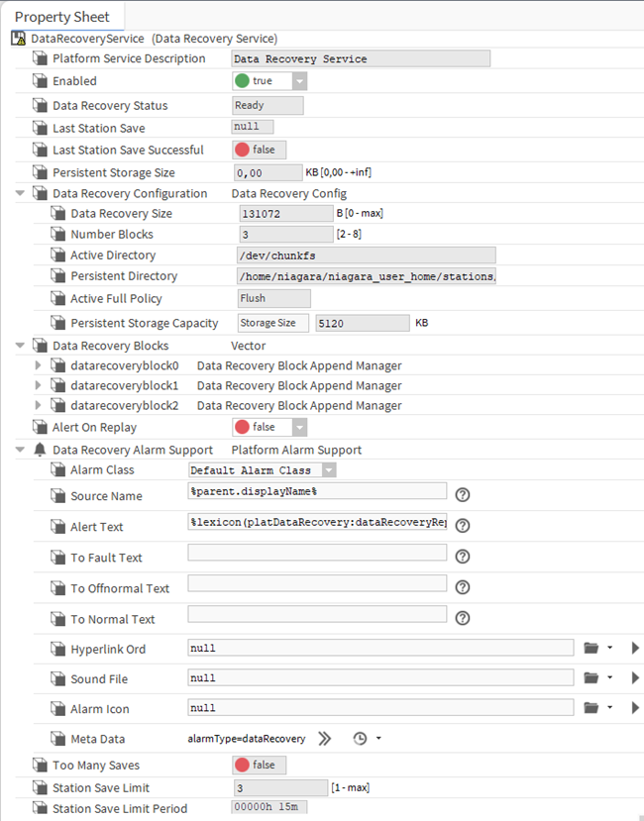Click the alarm bell icon on Data Recovery Alarm Support
The height and width of the screenshot is (821, 644).
[38, 447]
